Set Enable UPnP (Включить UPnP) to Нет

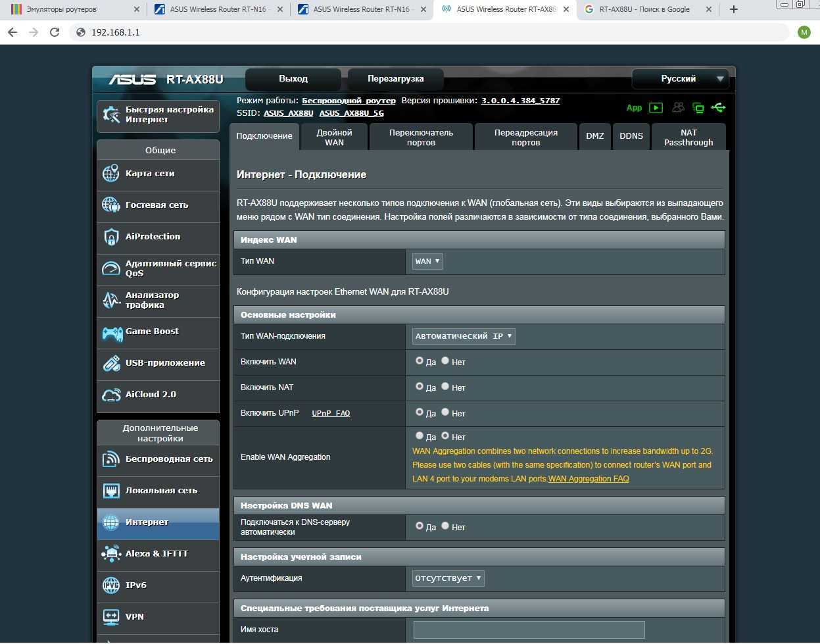(x=445, y=412)
